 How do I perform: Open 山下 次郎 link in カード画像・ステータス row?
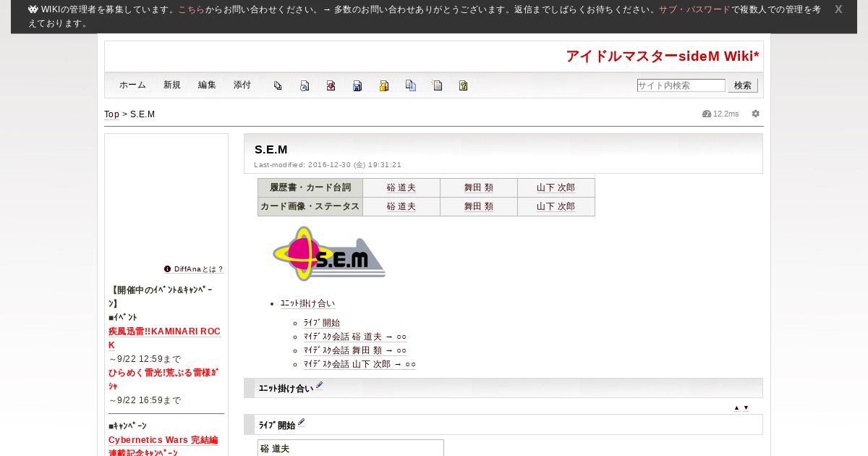pyautogui.click(x=556, y=206)
